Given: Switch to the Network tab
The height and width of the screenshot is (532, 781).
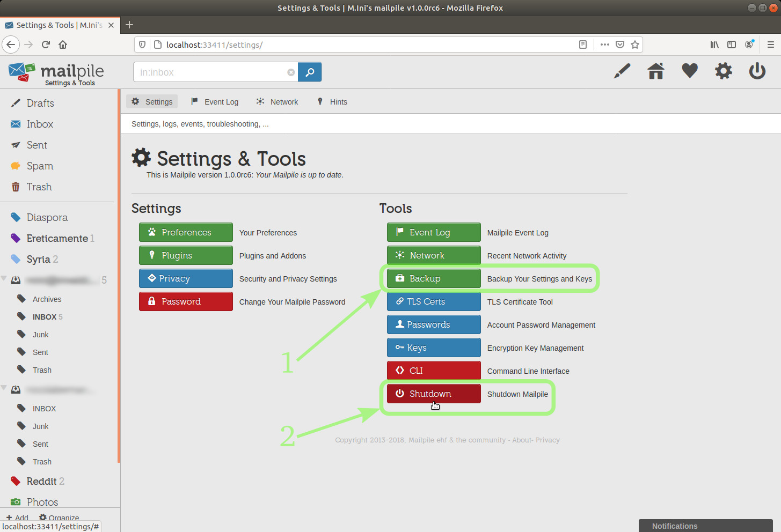Looking at the screenshot, I should click(277, 101).
